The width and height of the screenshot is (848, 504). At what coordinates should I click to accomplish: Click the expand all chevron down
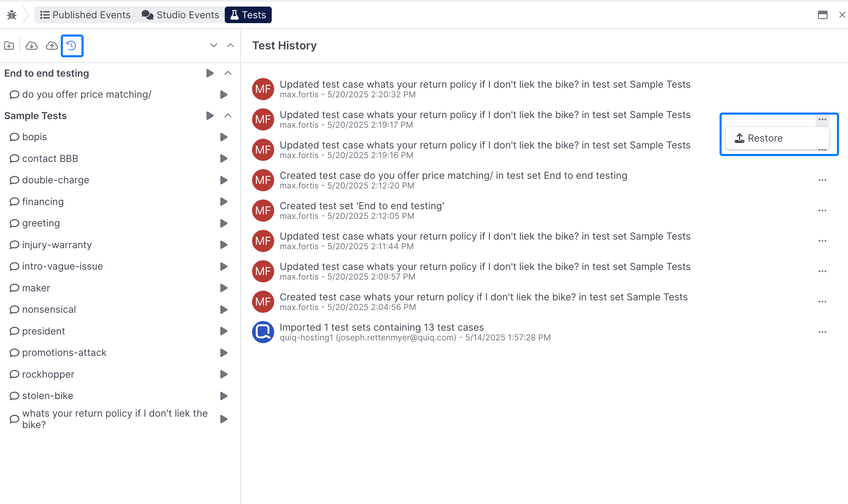coord(214,46)
